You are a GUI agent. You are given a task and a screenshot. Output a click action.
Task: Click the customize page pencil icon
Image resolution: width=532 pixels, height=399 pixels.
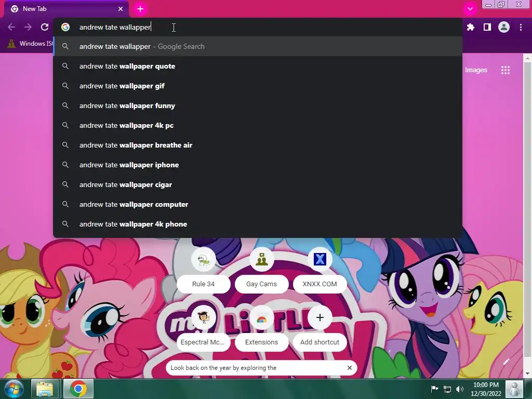506,362
